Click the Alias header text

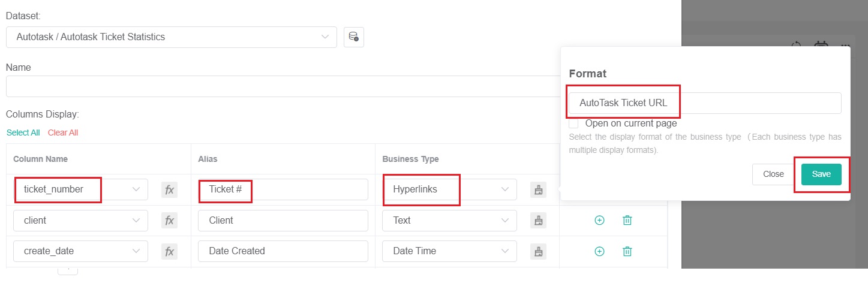click(x=208, y=159)
